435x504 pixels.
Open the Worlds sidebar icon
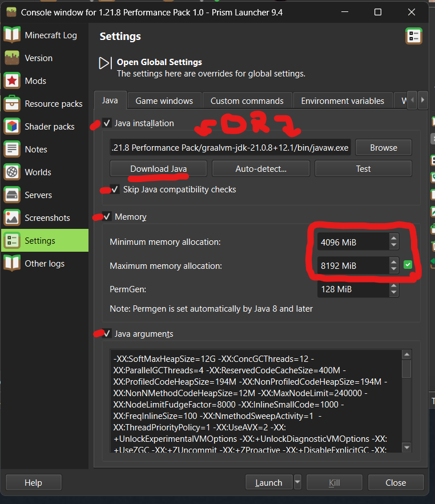click(12, 172)
